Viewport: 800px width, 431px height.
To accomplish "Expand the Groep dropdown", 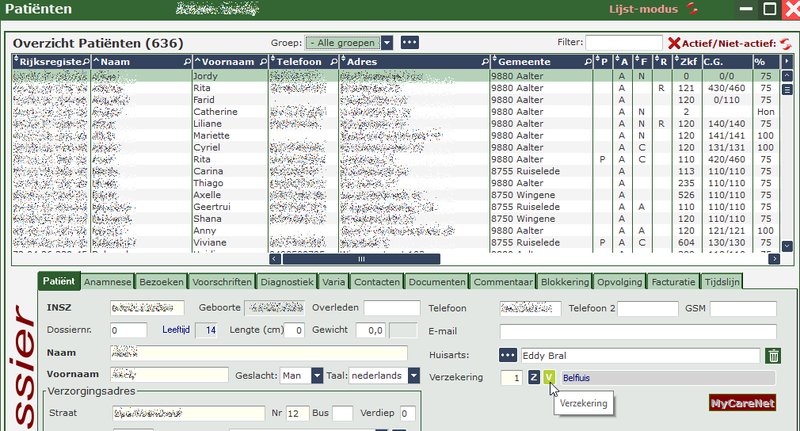I will click(387, 43).
